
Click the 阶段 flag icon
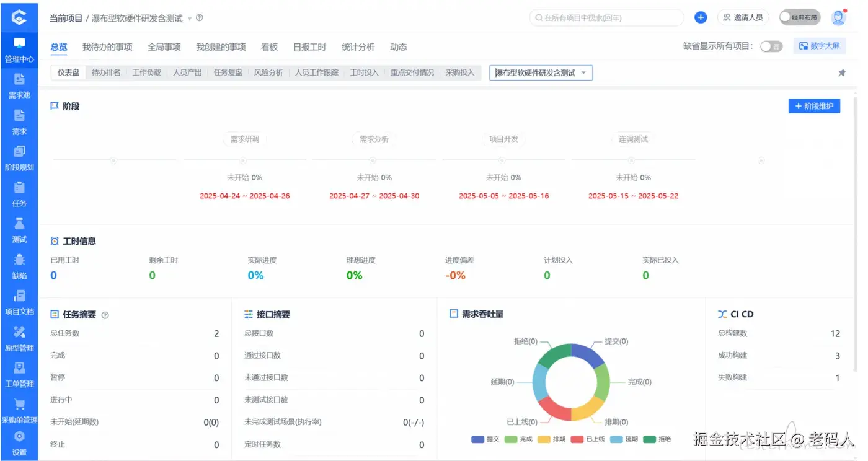point(55,106)
